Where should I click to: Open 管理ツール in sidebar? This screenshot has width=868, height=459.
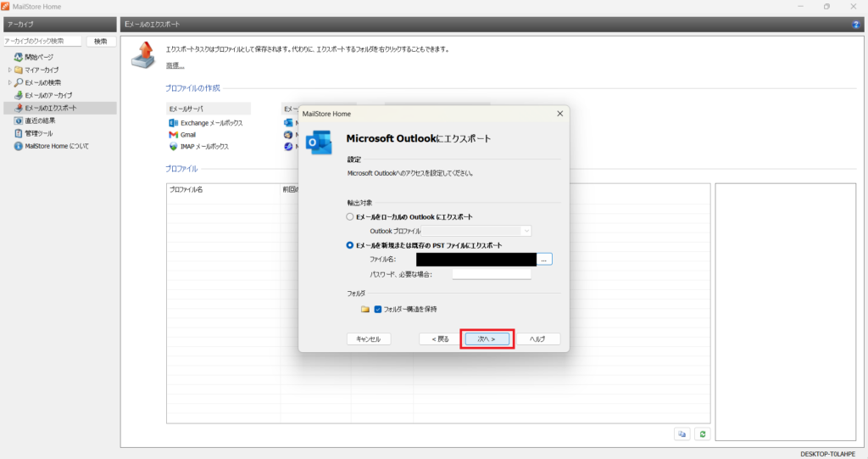[x=39, y=133]
